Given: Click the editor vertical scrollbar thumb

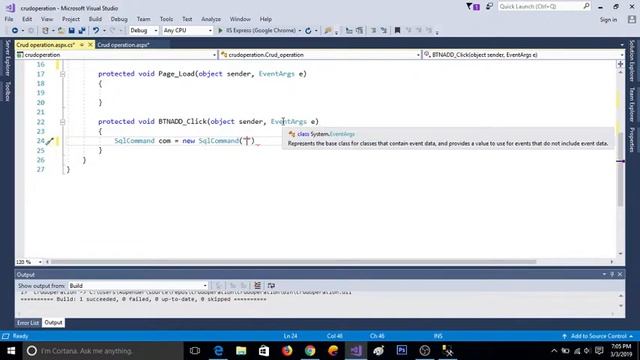Looking at the screenshot, I should click(620, 169).
